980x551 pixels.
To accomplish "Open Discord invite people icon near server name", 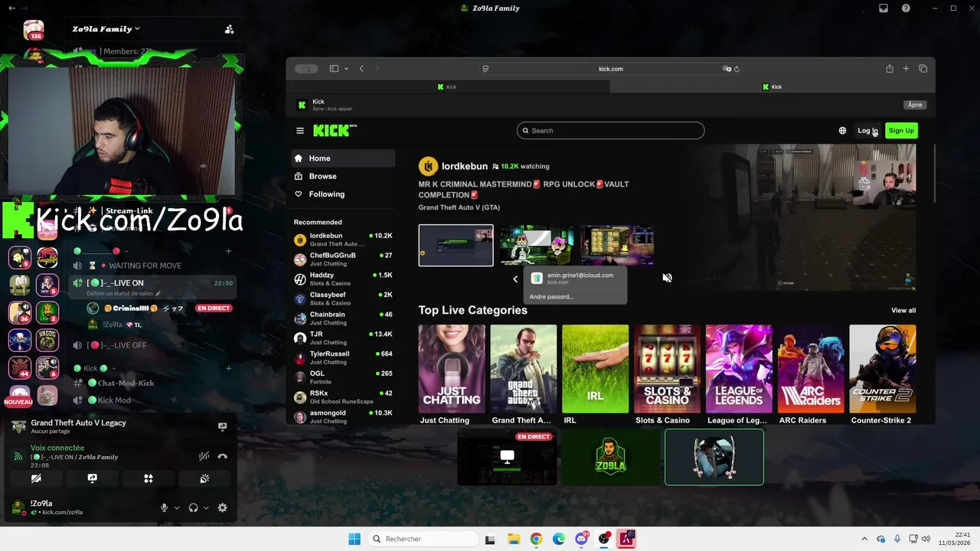I will 229,29.
